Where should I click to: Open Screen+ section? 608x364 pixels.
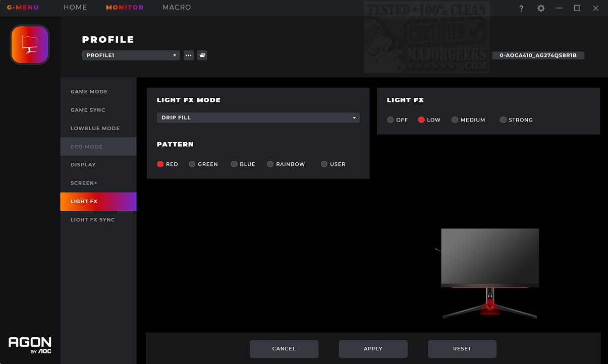98,183
